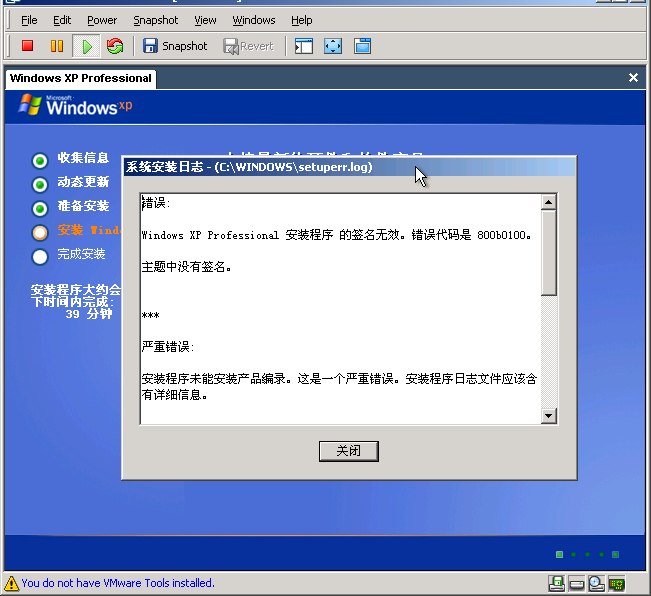Click the 动态更新 step indicator

40,184
